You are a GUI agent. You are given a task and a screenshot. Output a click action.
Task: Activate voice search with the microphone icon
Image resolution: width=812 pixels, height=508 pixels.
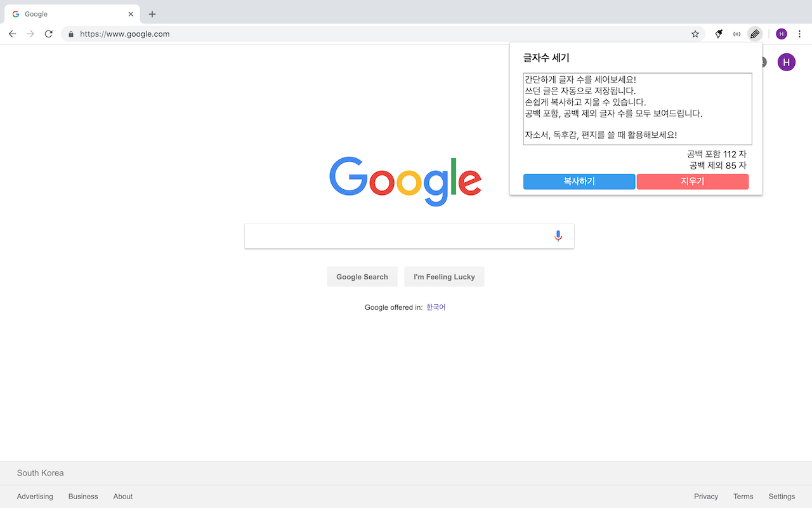coord(558,235)
